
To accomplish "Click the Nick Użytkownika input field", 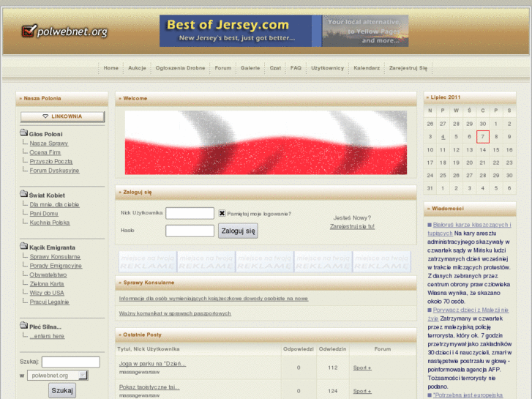I will click(190, 213).
